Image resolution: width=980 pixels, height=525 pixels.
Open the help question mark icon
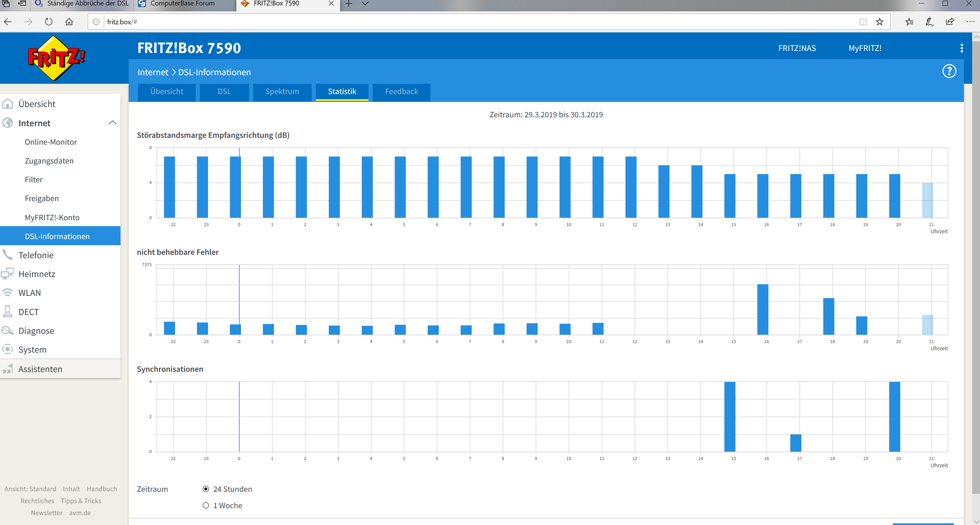pos(949,71)
